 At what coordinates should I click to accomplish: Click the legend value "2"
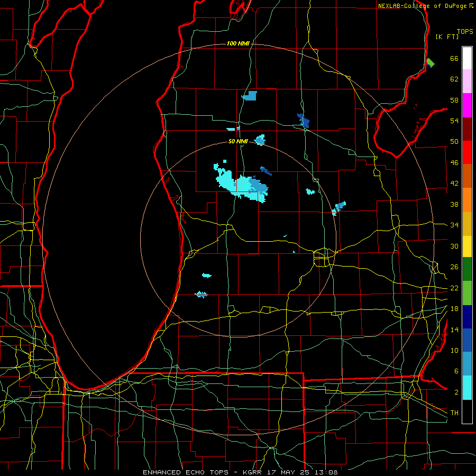(x=456, y=392)
